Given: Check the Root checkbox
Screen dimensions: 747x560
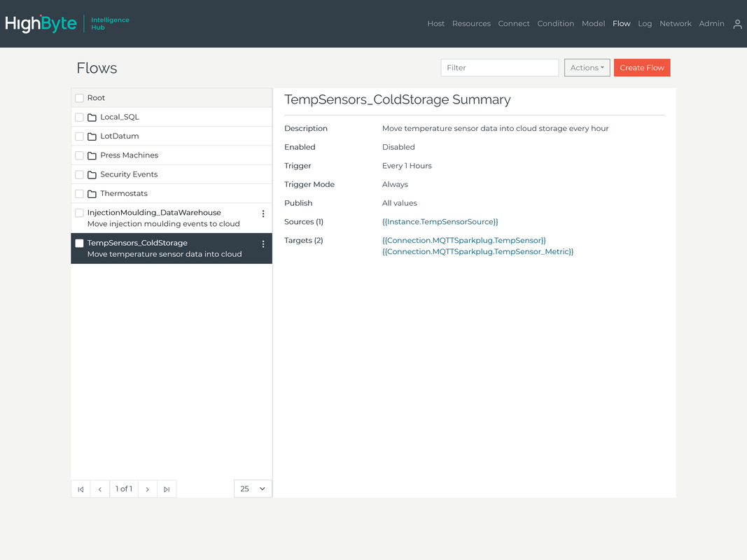Looking at the screenshot, I should point(79,97).
